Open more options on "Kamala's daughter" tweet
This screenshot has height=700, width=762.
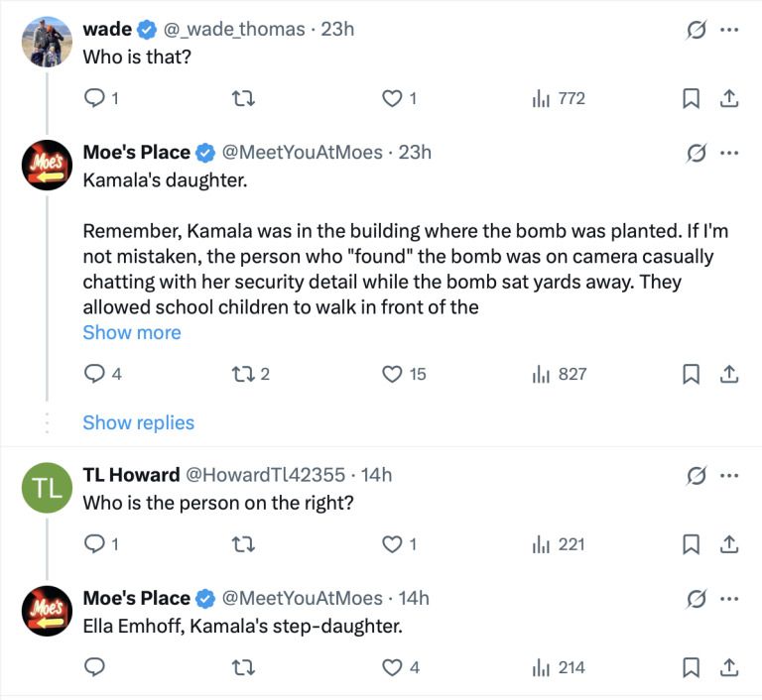729,153
